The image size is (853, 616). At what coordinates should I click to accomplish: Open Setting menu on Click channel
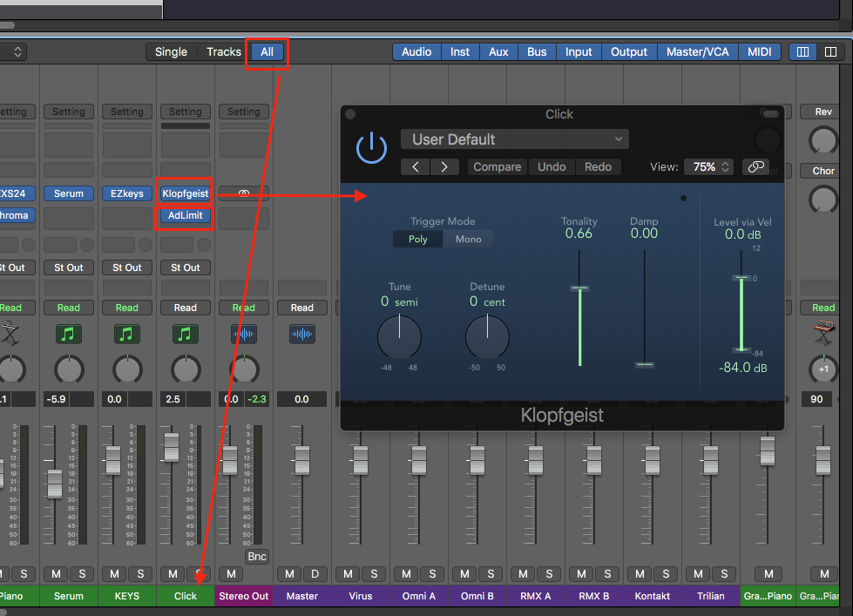tap(185, 112)
